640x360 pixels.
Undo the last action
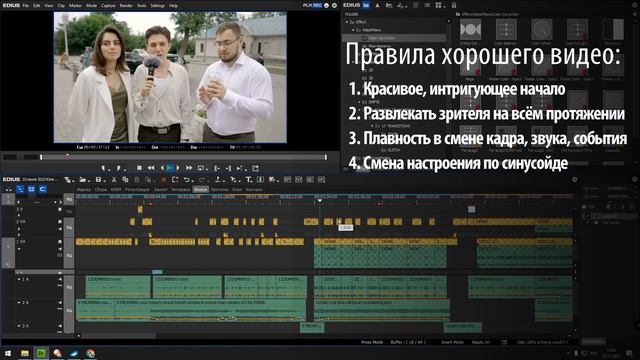(187, 180)
